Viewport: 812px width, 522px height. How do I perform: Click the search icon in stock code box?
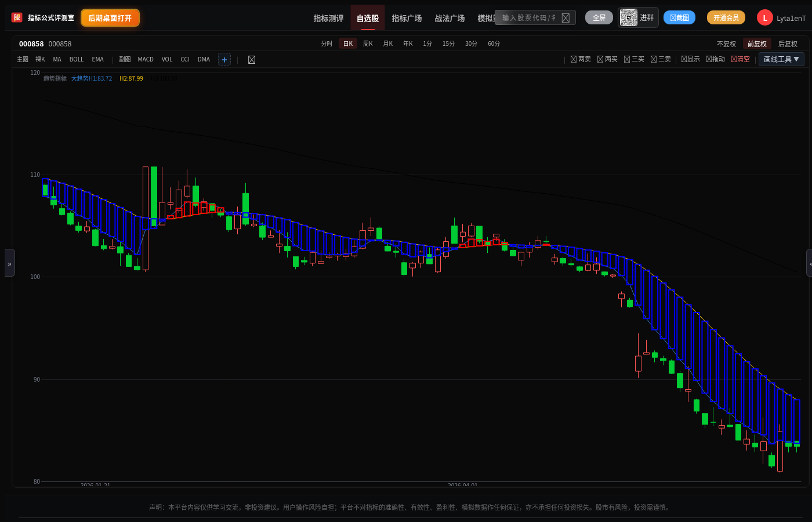click(565, 18)
